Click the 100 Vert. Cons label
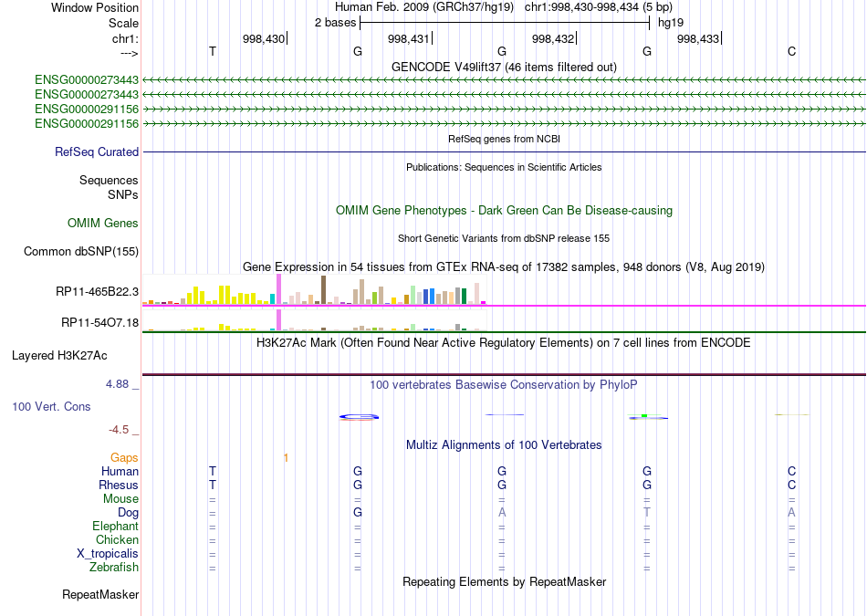The image size is (867, 616). point(51,406)
